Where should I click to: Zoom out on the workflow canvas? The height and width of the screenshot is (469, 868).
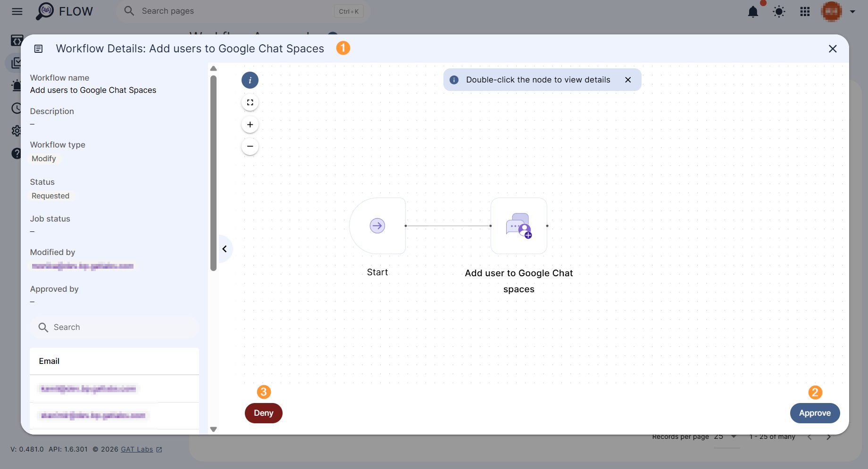[250, 146]
